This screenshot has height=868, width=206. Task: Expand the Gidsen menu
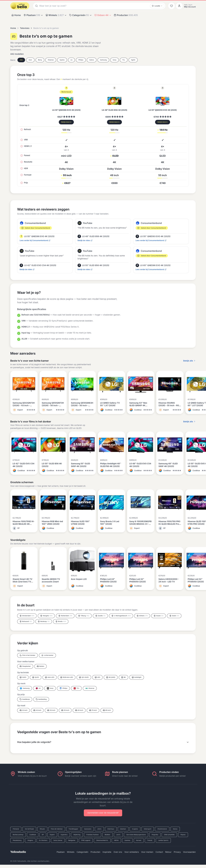point(103,15)
